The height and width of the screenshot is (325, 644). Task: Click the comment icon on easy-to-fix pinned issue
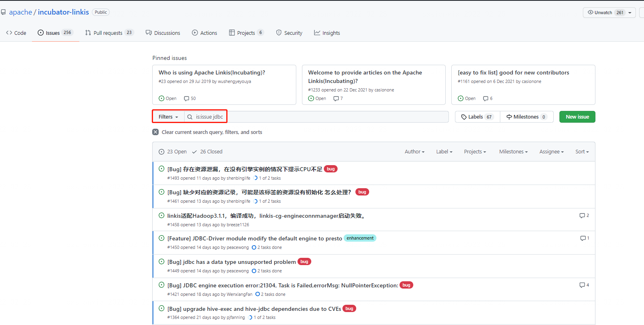(x=486, y=98)
